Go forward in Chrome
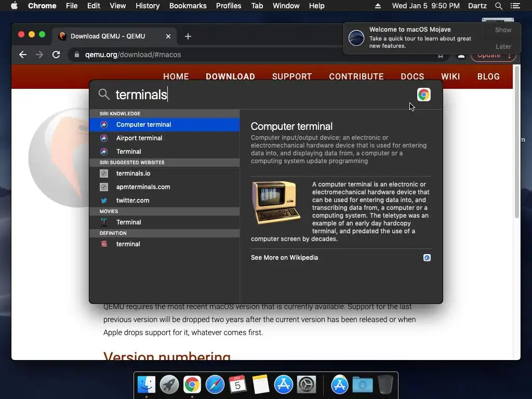Image resolution: width=532 pixels, height=399 pixels. click(x=39, y=55)
